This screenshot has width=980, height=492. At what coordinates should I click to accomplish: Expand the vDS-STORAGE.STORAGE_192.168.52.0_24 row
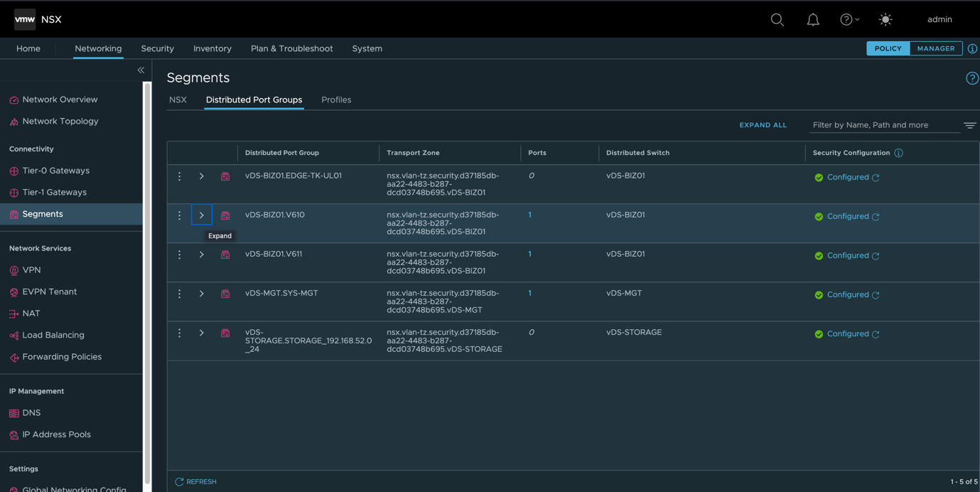tap(202, 333)
